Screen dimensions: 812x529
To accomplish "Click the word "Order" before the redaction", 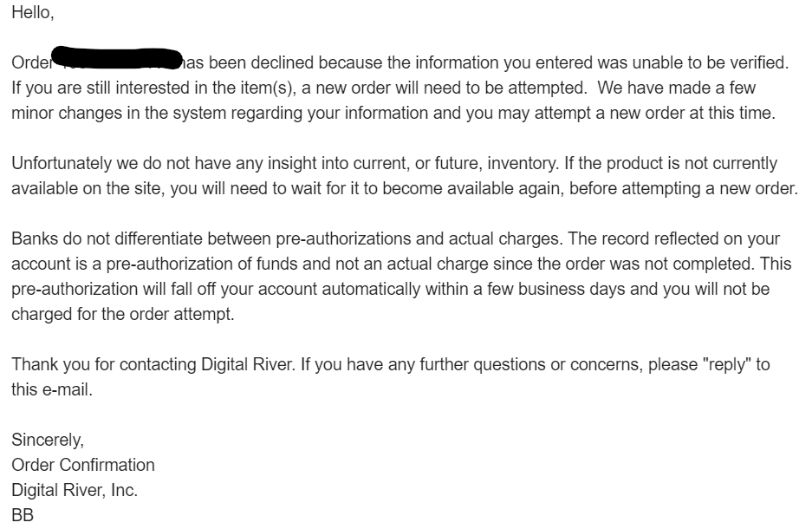I will 31,62.
